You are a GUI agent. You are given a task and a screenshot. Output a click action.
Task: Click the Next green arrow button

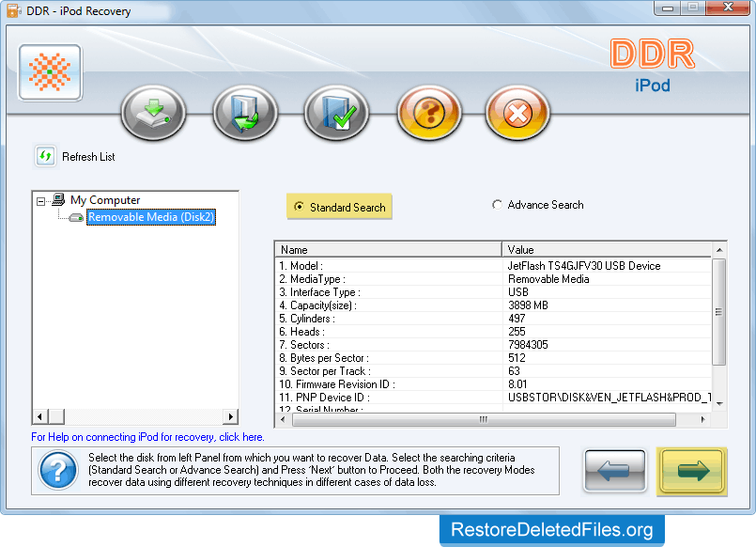click(x=692, y=471)
